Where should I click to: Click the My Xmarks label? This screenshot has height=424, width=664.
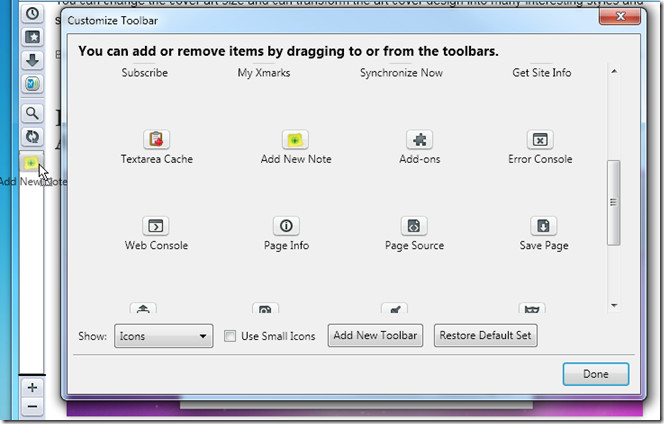pyautogui.click(x=264, y=73)
